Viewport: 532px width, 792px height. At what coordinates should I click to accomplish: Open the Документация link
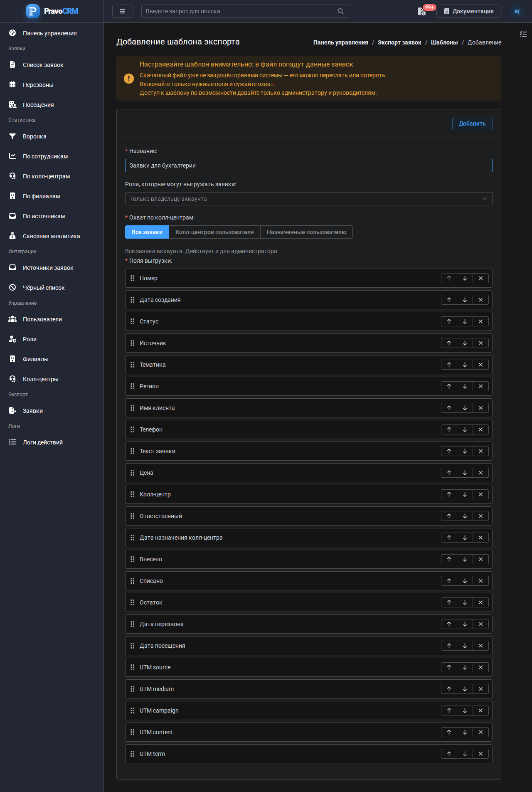(x=468, y=11)
